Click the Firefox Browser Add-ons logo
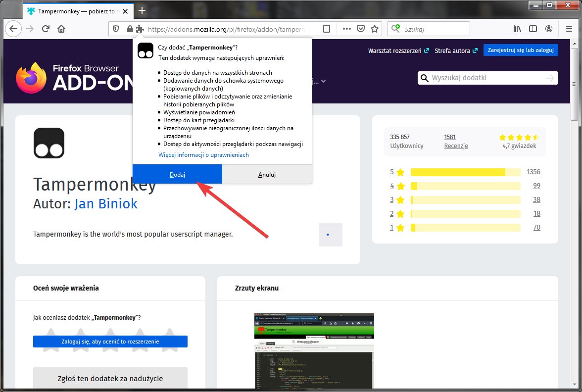582x392 pixels. pyautogui.click(x=74, y=78)
